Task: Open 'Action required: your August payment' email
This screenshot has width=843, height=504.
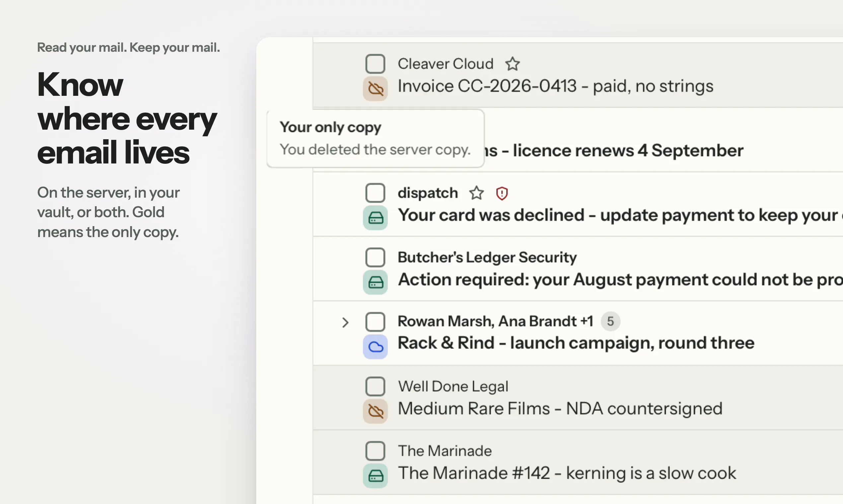Action: (620, 280)
